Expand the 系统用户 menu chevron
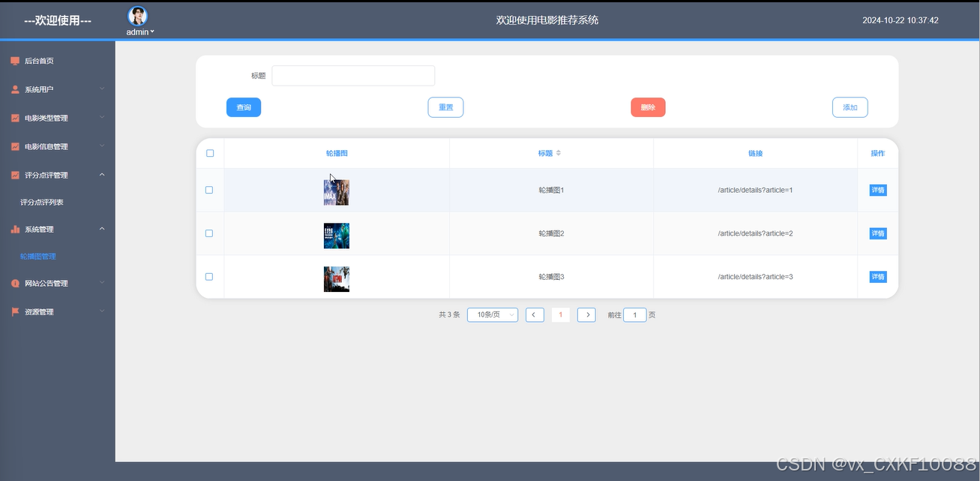 [102, 89]
